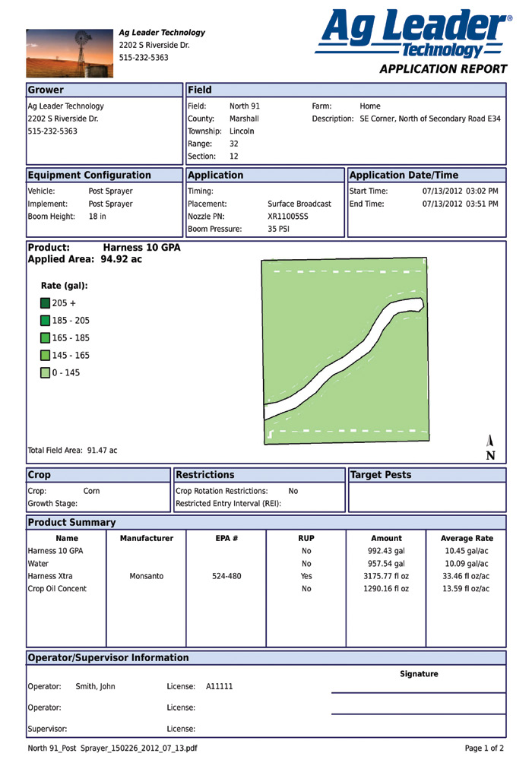Select the 205 + rate legend swatch

45,303
